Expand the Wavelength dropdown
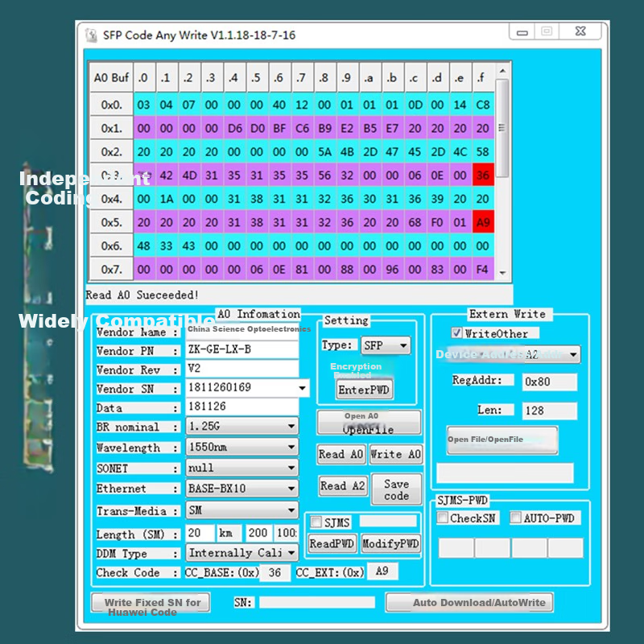Viewport: 644px width, 644px height. pyautogui.click(x=291, y=448)
